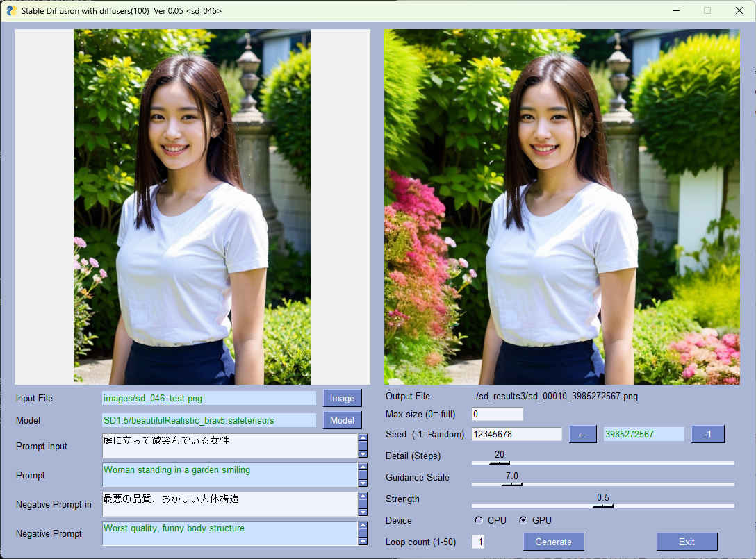Set seed to random with the -1 button
Viewport: 756px width, 559px height.
(x=708, y=434)
